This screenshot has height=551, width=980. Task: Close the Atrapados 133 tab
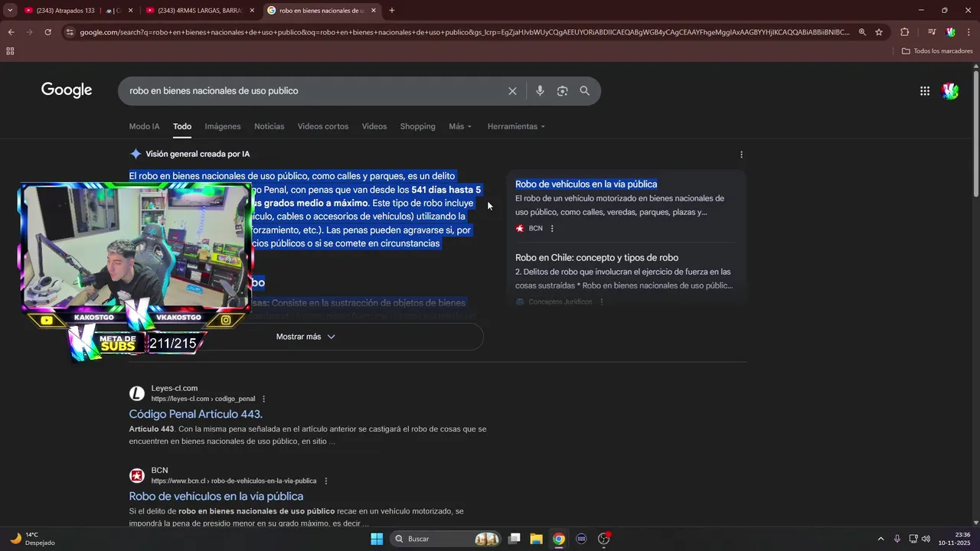click(131, 11)
